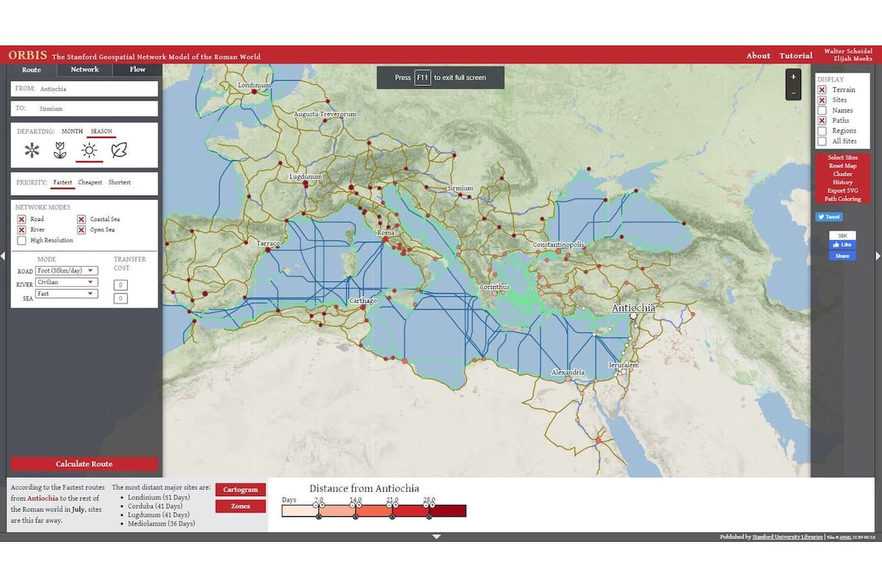Zoom out with the minus map button
The image size is (882, 588).
793,92
